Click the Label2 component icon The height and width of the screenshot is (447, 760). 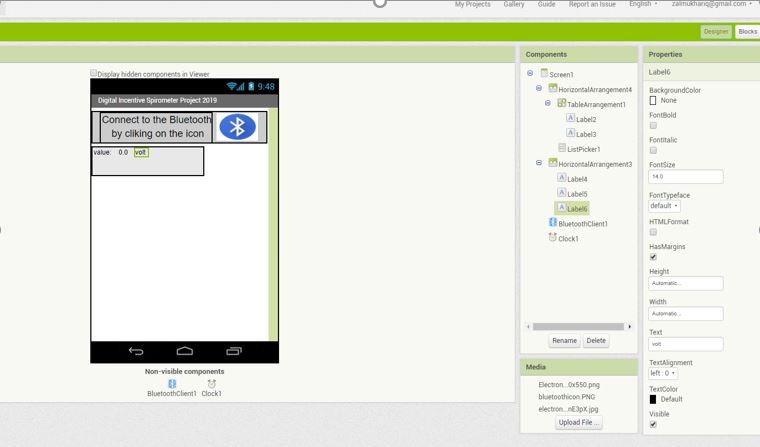[570, 118]
